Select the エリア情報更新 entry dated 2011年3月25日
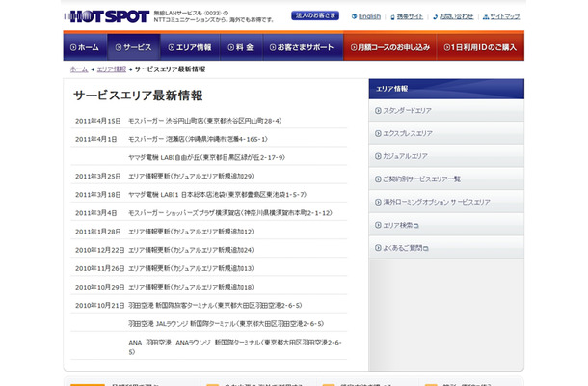The image size is (588, 386). point(191,176)
